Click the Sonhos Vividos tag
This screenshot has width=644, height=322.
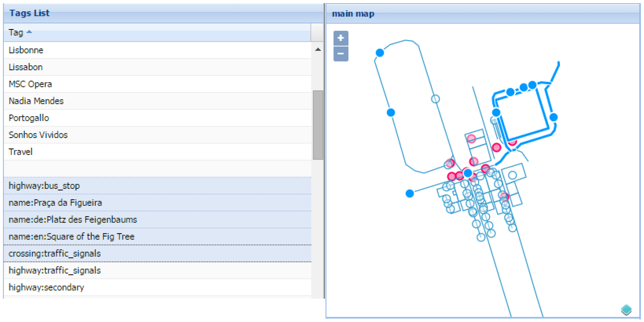pos(38,135)
